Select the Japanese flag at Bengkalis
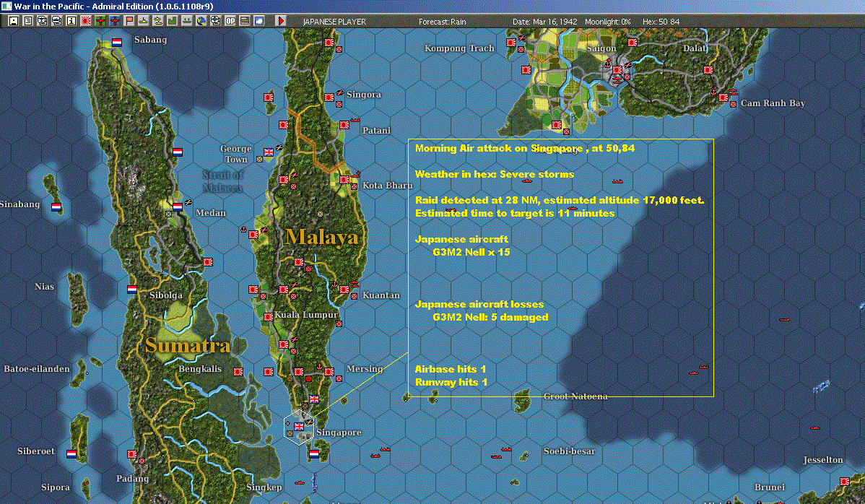 click(x=238, y=372)
